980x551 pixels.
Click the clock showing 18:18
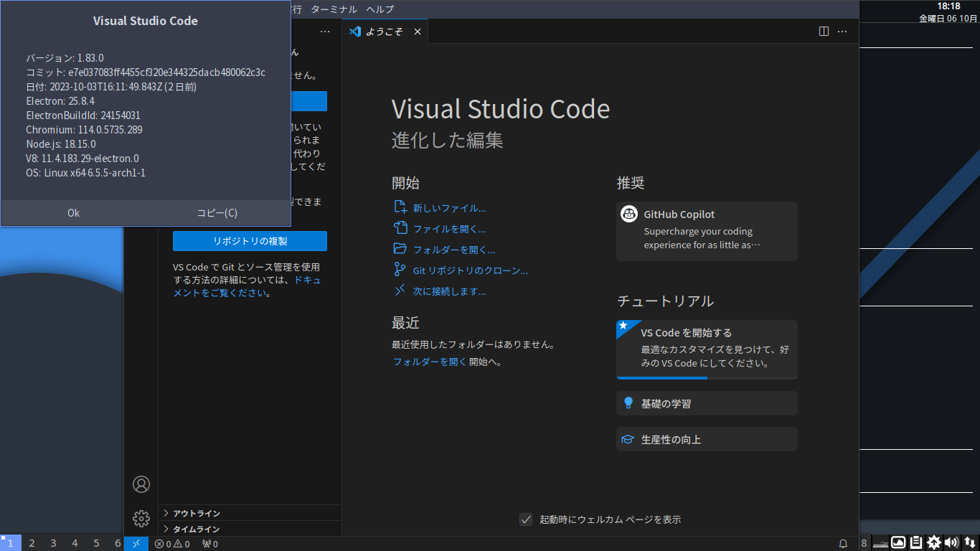[x=948, y=6]
